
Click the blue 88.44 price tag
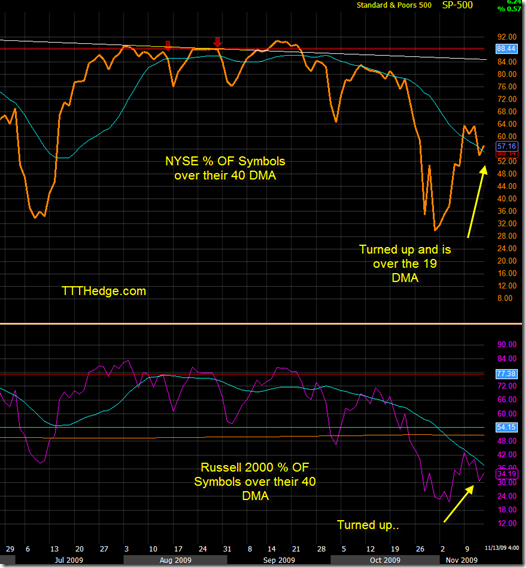coord(506,49)
